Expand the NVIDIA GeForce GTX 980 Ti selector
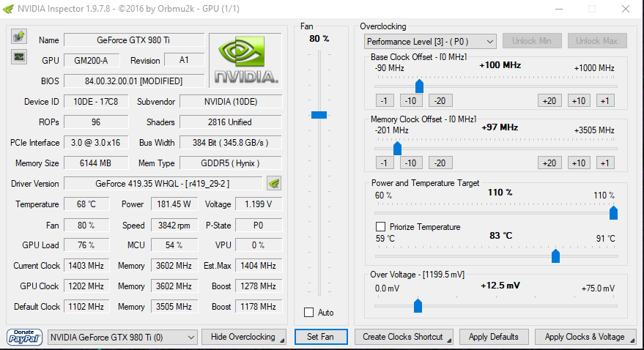 pyautogui.click(x=122, y=338)
